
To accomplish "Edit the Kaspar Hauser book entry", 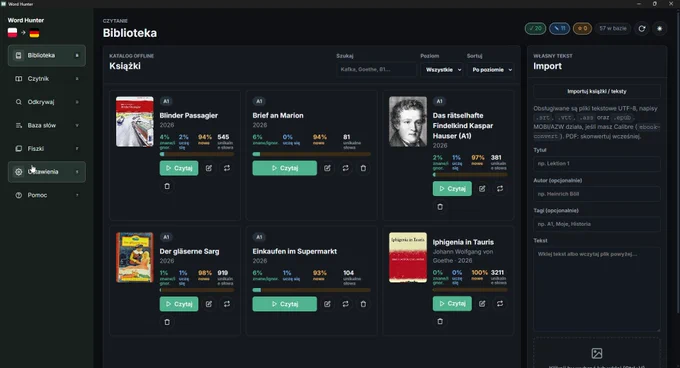I will (x=482, y=189).
